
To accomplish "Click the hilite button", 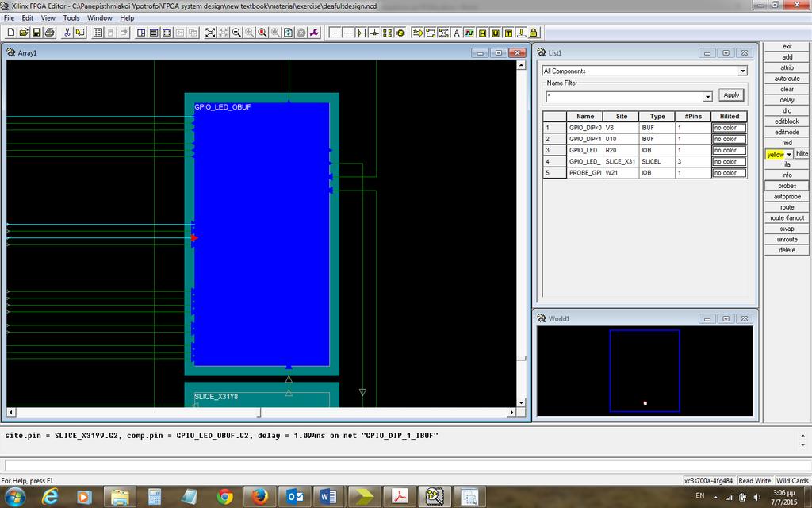I will (802, 153).
